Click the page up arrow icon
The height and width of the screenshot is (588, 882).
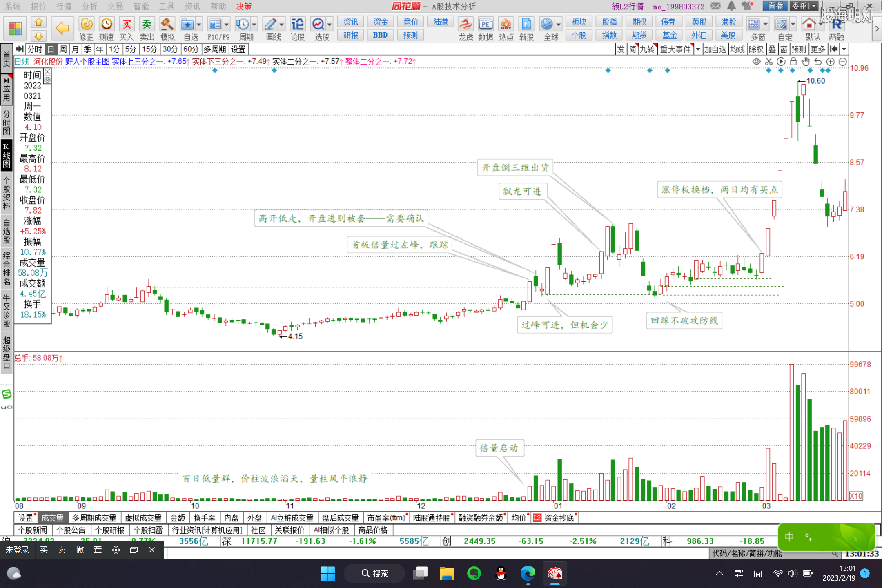pos(39,22)
